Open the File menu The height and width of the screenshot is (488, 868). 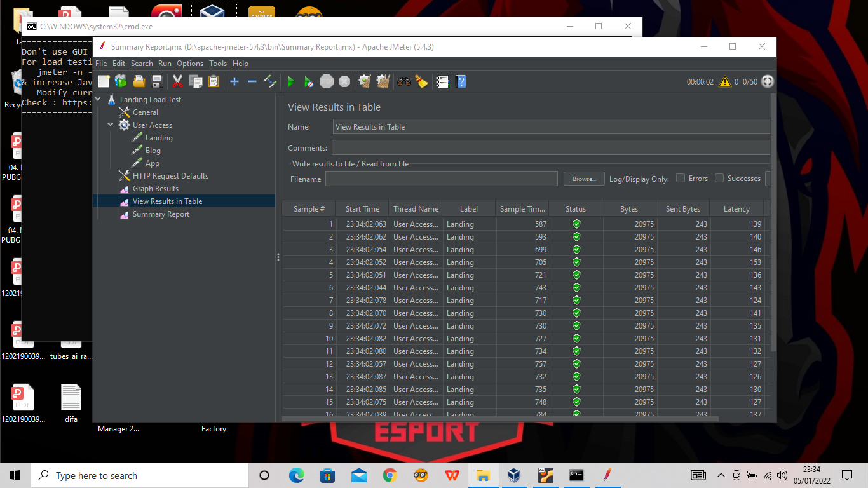point(101,64)
